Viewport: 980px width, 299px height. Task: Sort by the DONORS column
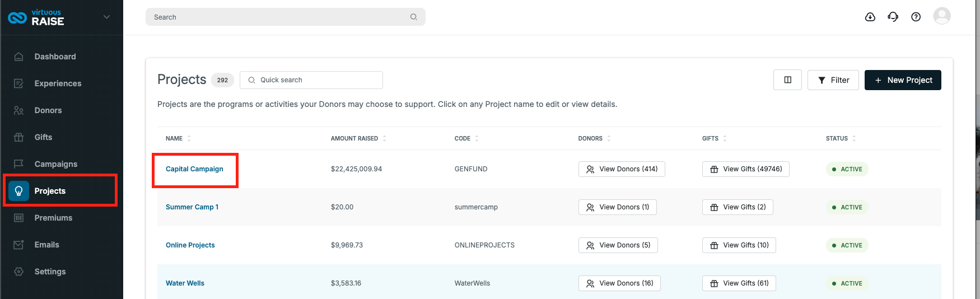coord(594,138)
